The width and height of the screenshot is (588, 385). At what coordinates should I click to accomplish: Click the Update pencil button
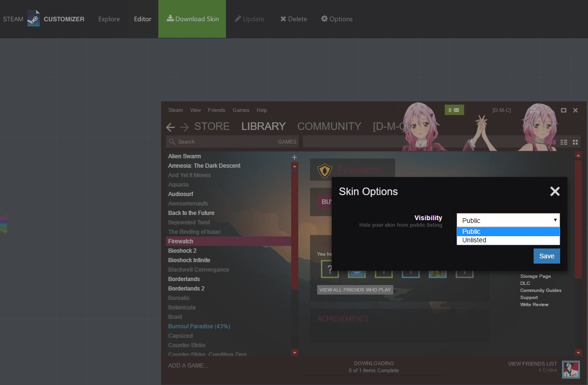pyautogui.click(x=249, y=19)
